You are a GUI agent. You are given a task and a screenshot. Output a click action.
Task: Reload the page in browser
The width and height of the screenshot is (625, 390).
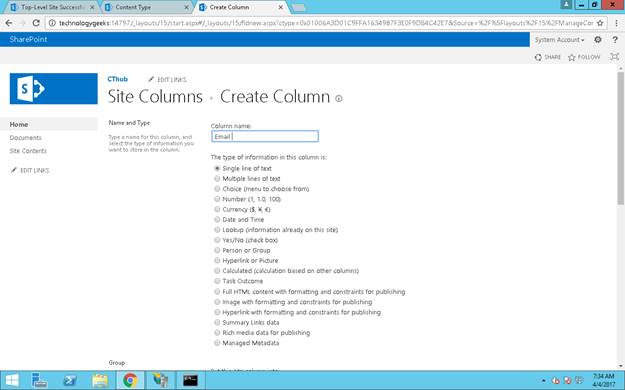click(x=36, y=23)
